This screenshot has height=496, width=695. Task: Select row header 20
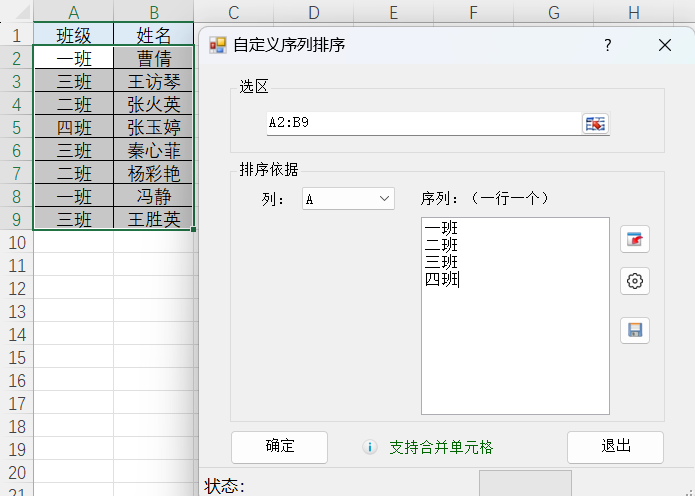[16, 473]
